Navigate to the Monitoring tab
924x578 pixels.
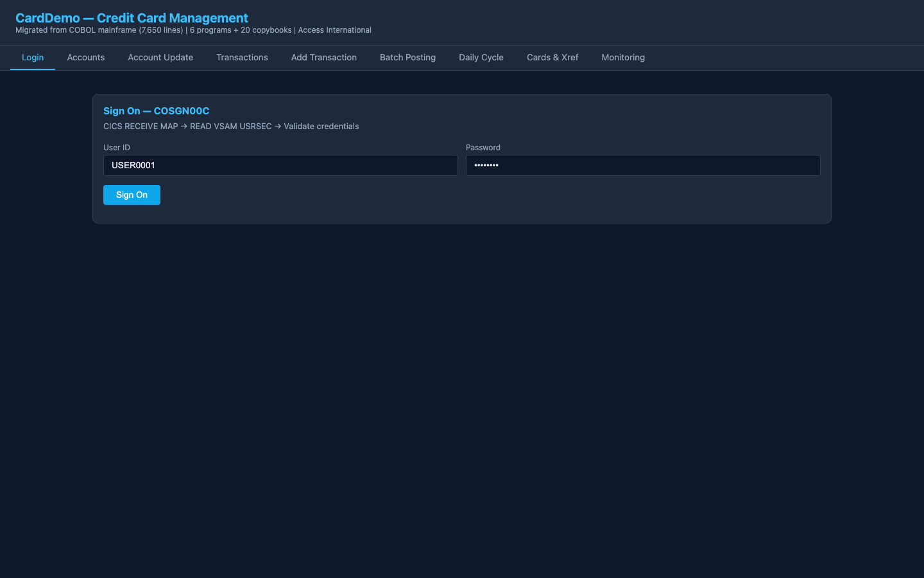622,57
